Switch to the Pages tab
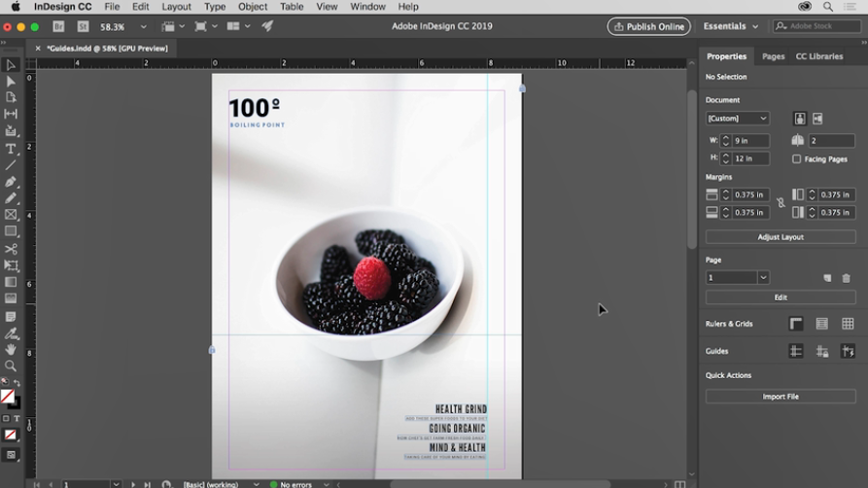Image resolution: width=868 pixels, height=488 pixels. pyautogui.click(x=773, y=56)
